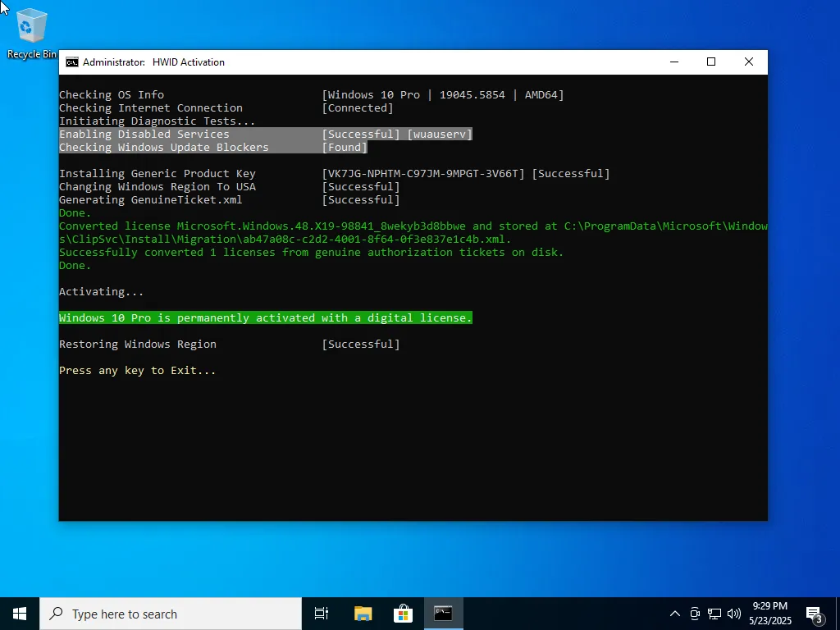Click 'Generating GenuineTicket.xml' line
Viewport: 840px width, 630px height.
(151, 200)
